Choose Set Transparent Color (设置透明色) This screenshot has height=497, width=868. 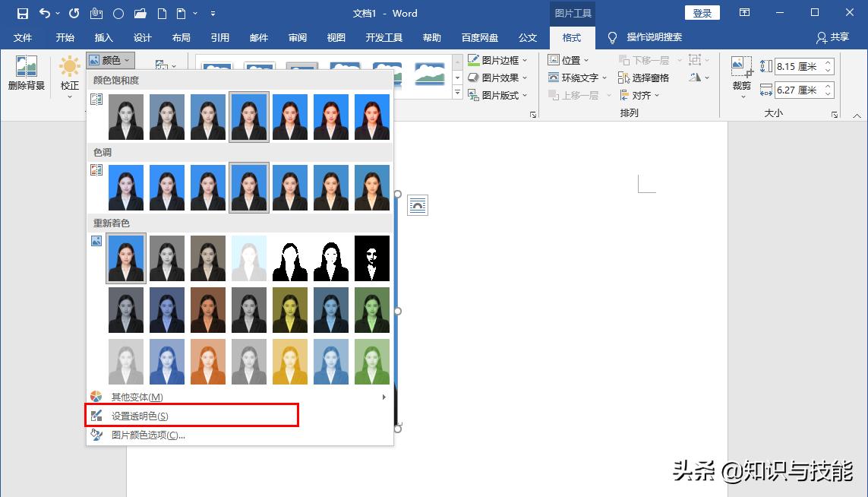[x=140, y=416]
